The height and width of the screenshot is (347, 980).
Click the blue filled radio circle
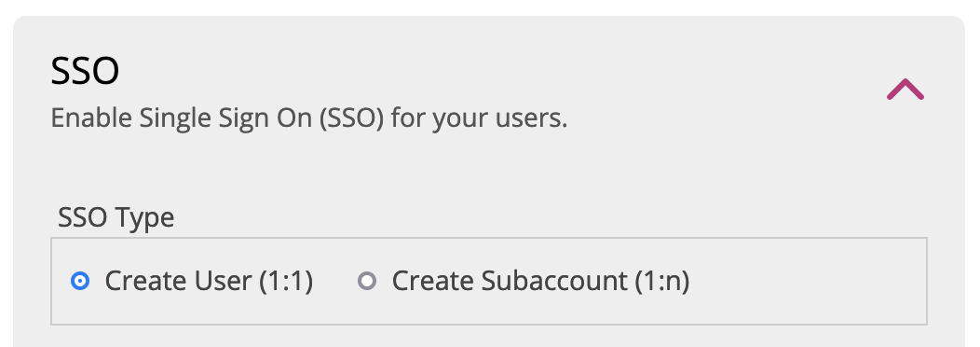pyautogui.click(x=80, y=281)
